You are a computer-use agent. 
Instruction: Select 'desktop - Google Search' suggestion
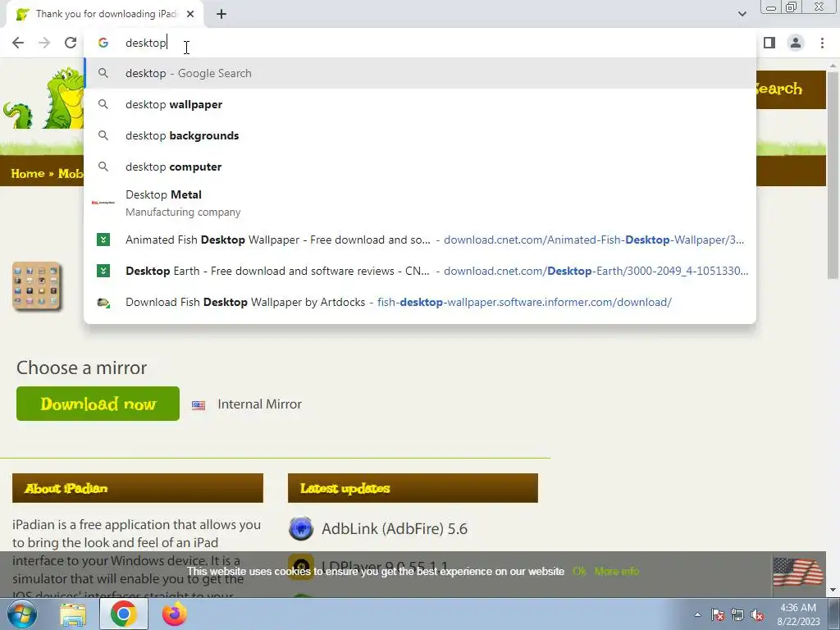point(420,73)
